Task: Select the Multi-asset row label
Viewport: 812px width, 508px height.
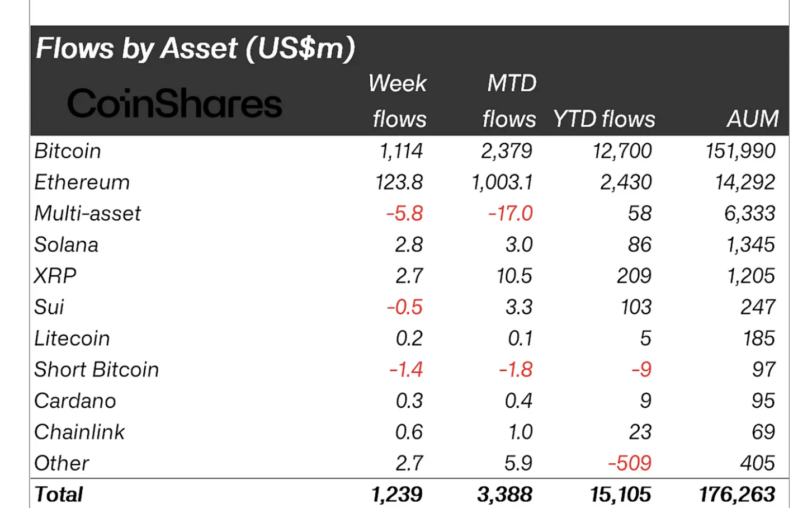Action: (x=87, y=214)
